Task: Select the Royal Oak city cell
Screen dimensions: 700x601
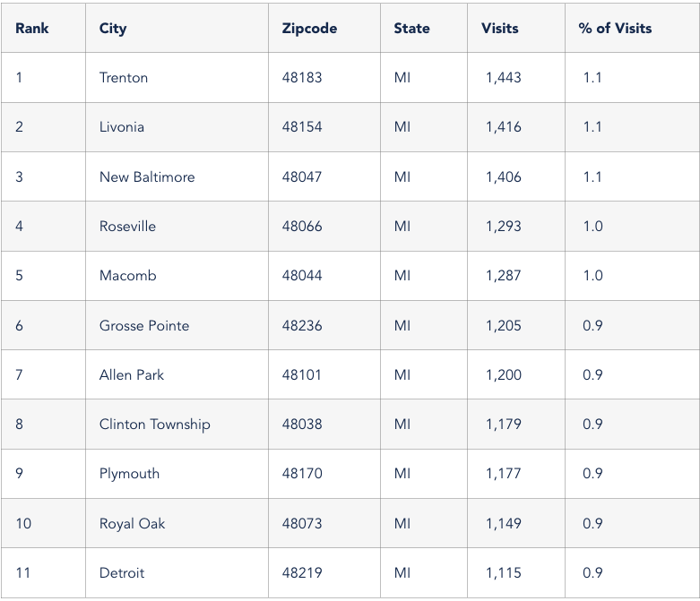Action: pos(133,524)
